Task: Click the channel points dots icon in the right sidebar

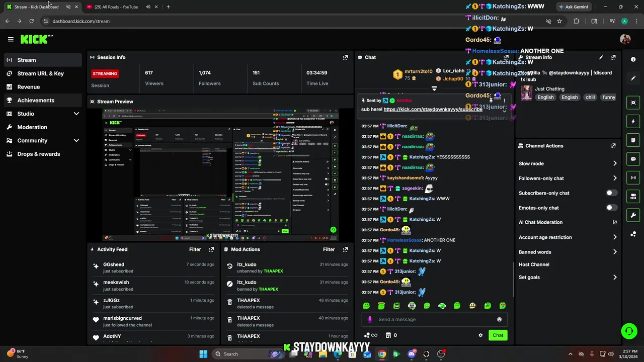Action: 633,234
